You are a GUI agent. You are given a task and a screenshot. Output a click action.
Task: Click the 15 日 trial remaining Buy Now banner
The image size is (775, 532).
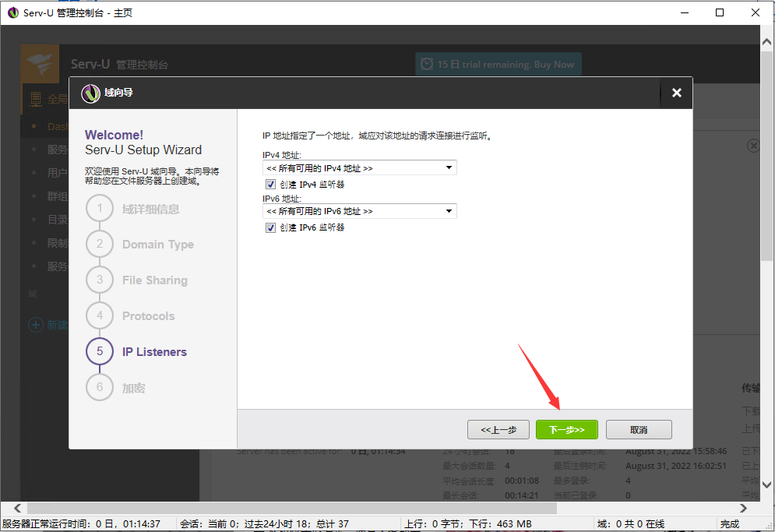point(498,64)
